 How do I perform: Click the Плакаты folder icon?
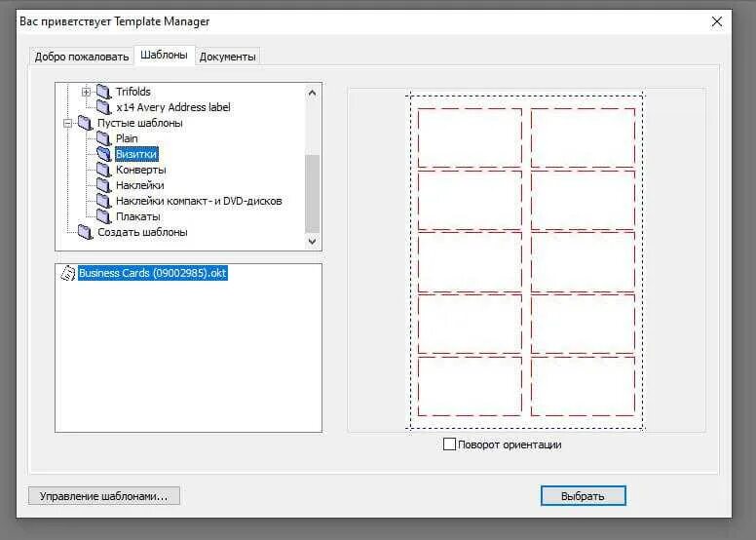pos(103,216)
